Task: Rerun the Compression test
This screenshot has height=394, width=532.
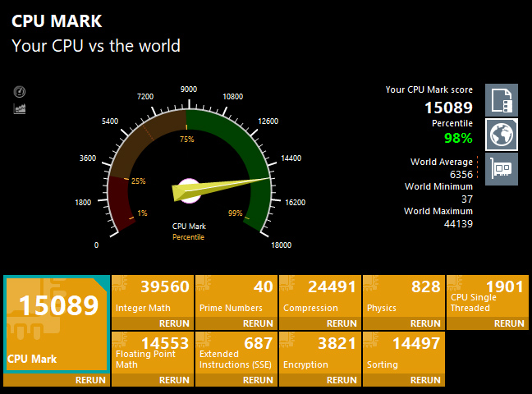Action: 342,323
